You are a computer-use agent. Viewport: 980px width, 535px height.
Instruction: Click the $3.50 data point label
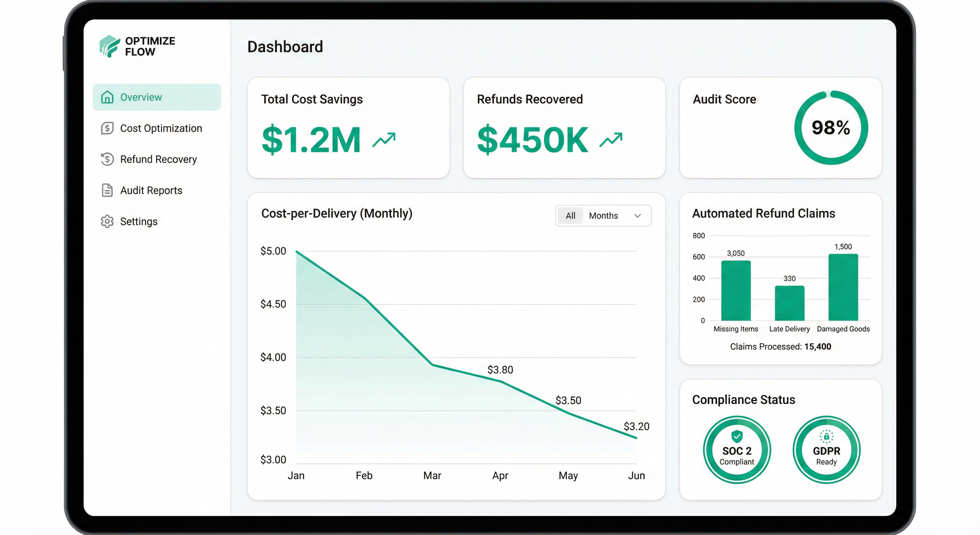pyautogui.click(x=568, y=401)
